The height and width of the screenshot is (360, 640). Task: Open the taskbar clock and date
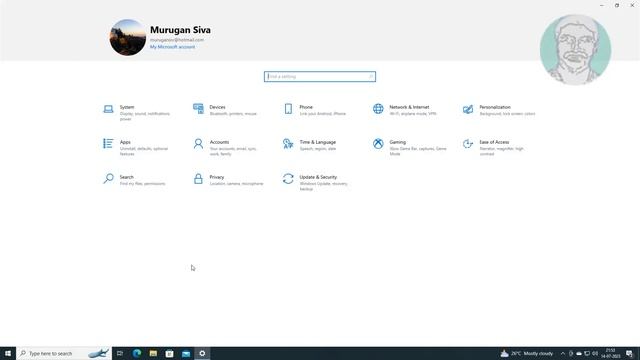coord(611,353)
